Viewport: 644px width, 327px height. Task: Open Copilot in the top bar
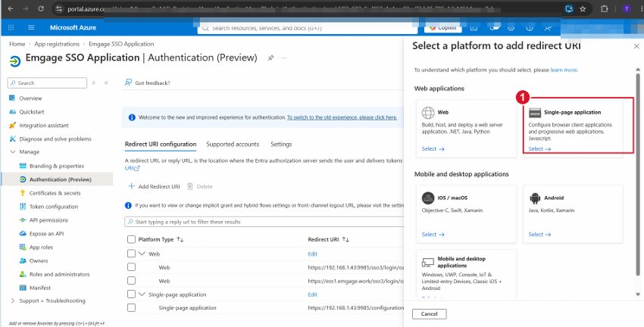pyautogui.click(x=442, y=28)
